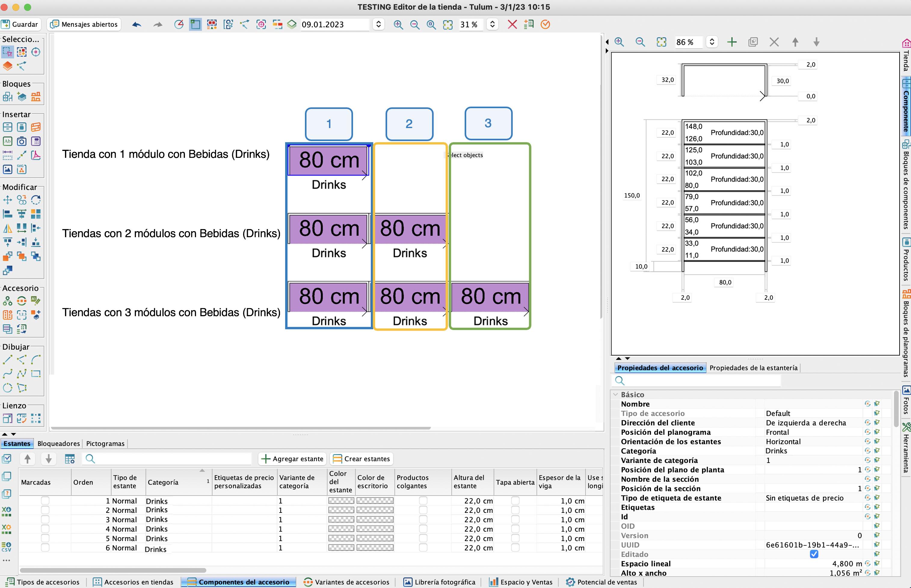Click the redo arrow icon
The image size is (911, 588).
pos(158,25)
